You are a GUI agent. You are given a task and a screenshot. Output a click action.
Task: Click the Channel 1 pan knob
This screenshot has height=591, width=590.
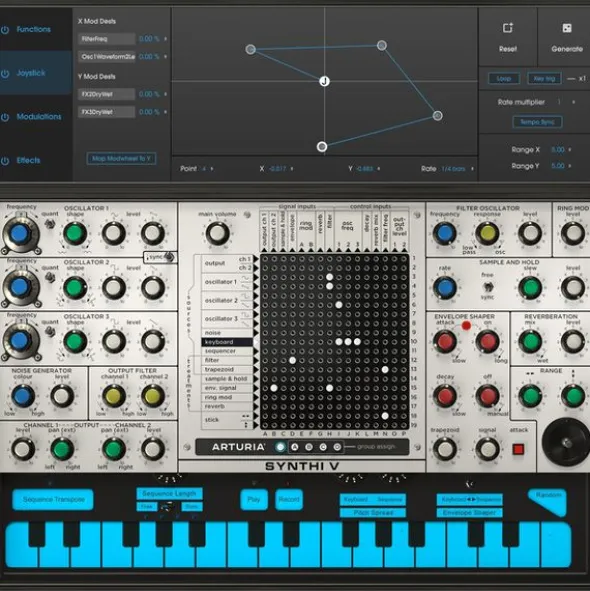point(62,449)
